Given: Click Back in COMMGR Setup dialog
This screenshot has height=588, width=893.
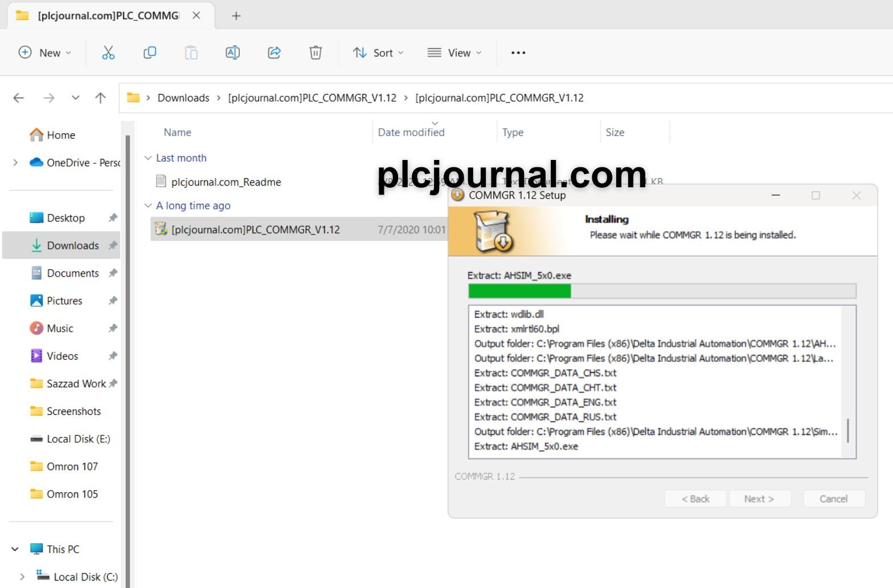Looking at the screenshot, I should tap(696, 499).
